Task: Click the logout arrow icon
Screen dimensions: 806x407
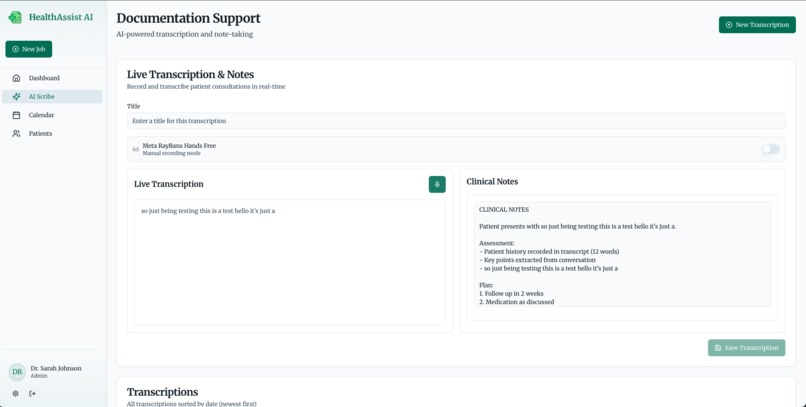Action: tap(32, 394)
